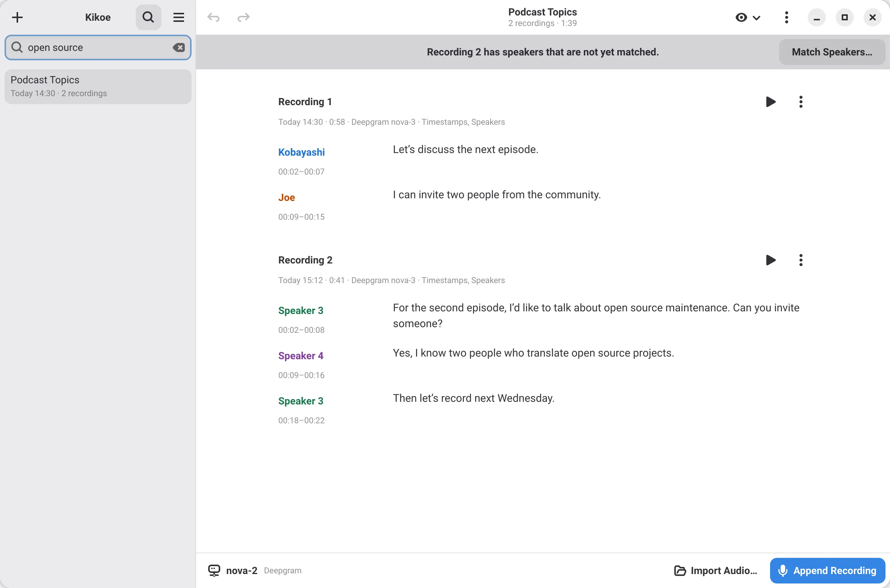Maximize the Kikoe window
This screenshot has width=890, height=588.
coord(845,17)
